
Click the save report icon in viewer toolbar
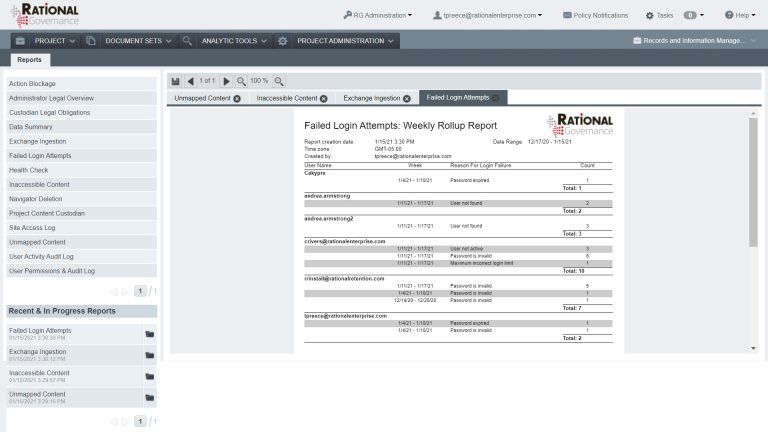click(175, 81)
